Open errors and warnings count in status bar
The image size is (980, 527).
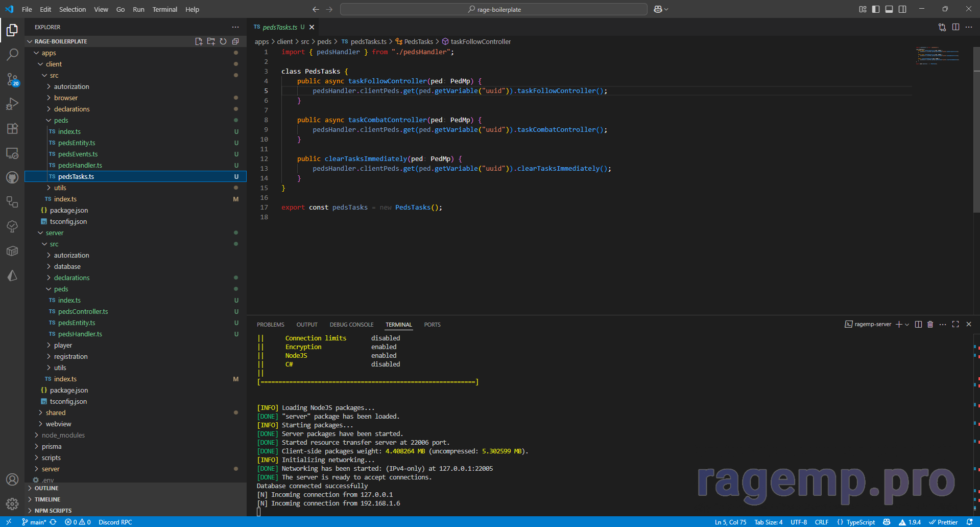coord(78,522)
